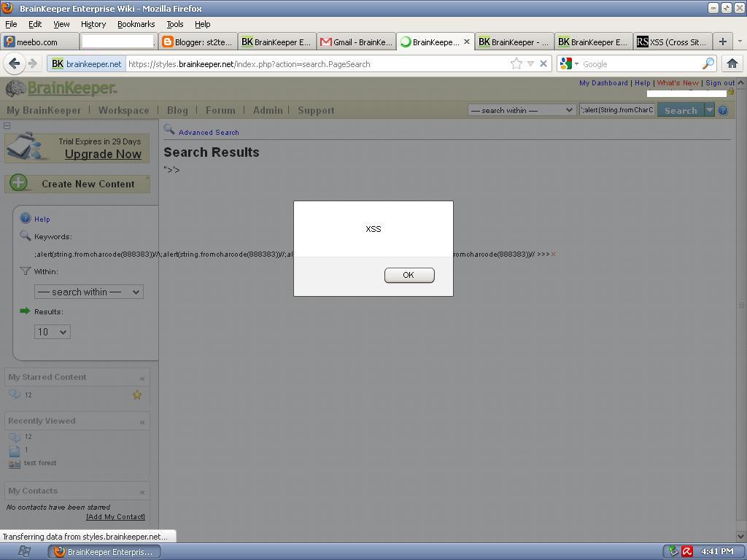The image size is (747, 560).
Task: Click the sidebar Help question mark icon
Action: point(26,219)
